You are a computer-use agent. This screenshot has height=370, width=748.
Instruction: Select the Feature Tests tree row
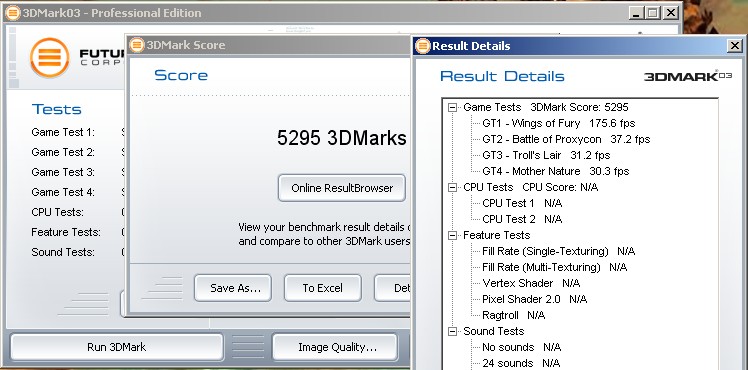point(496,235)
